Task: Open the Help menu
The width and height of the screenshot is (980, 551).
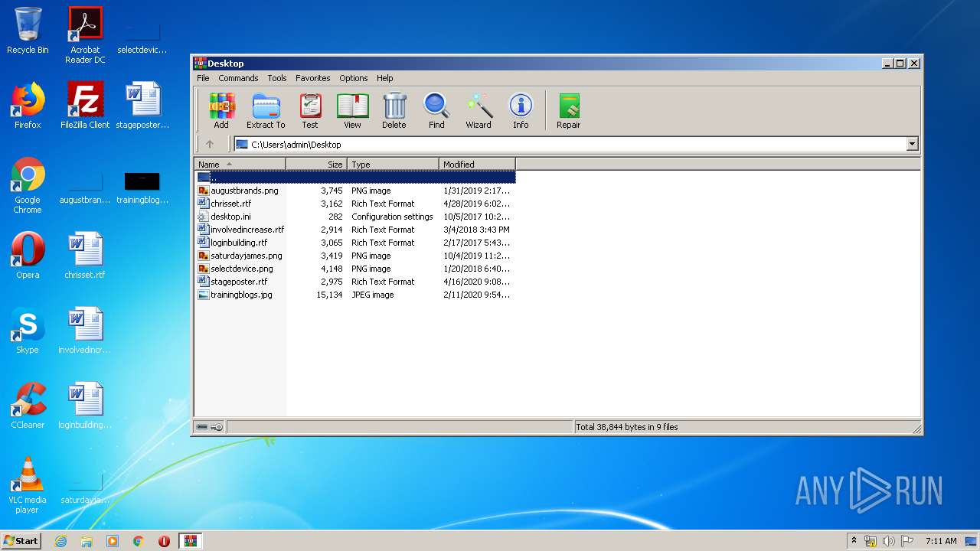Action: tap(385, 78)
